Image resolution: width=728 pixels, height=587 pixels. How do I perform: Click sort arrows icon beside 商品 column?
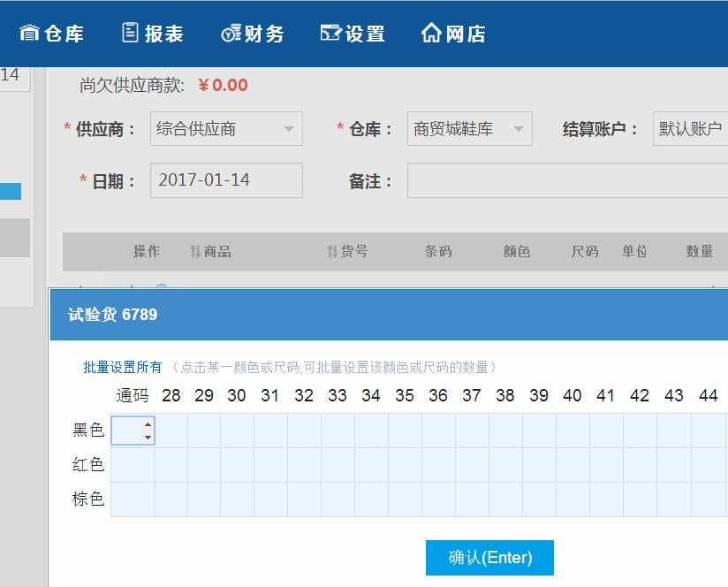[195, 252]
